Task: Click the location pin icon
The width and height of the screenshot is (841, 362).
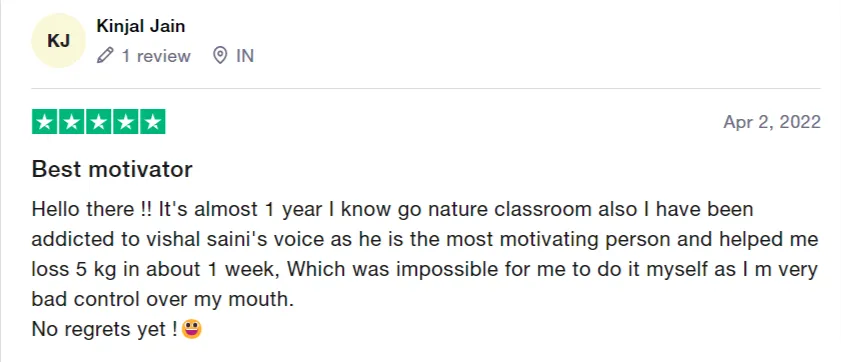Action: [x=220, y=55]
